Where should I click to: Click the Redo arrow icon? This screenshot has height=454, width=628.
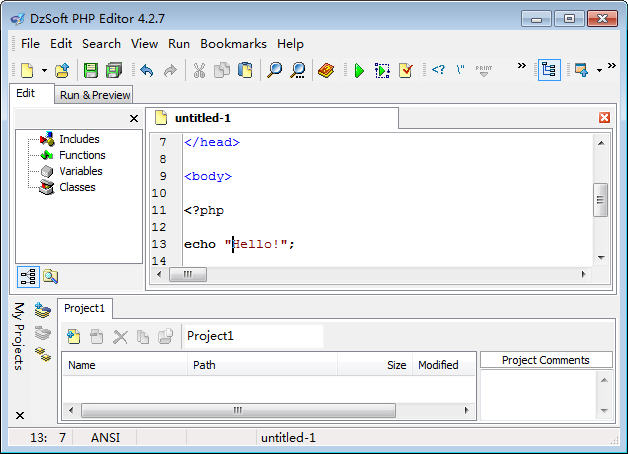tap(171, 70)
